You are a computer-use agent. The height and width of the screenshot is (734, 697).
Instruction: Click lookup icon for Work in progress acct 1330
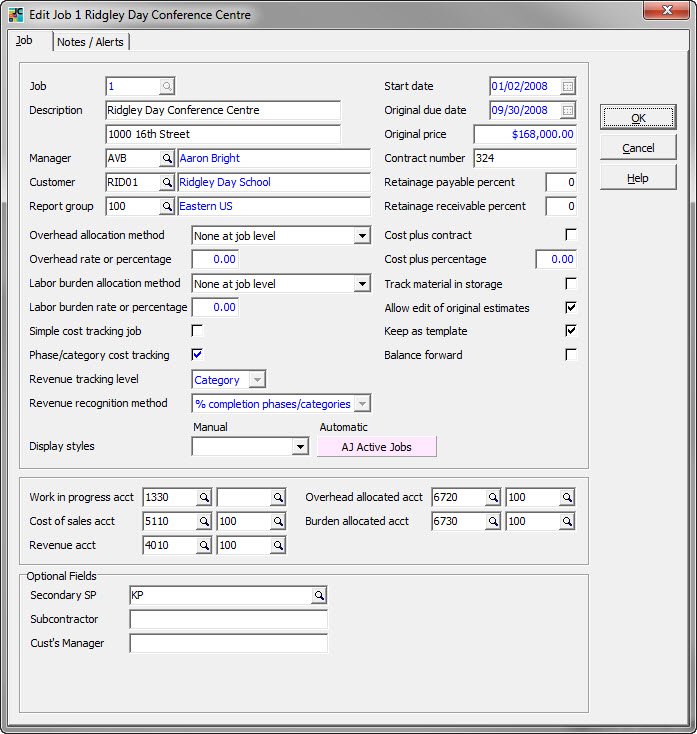coord(203,497)
